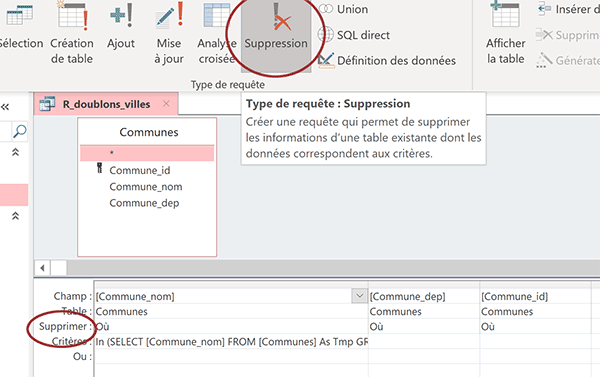Open the Analyse croisée query type

(x=217, y=33)
